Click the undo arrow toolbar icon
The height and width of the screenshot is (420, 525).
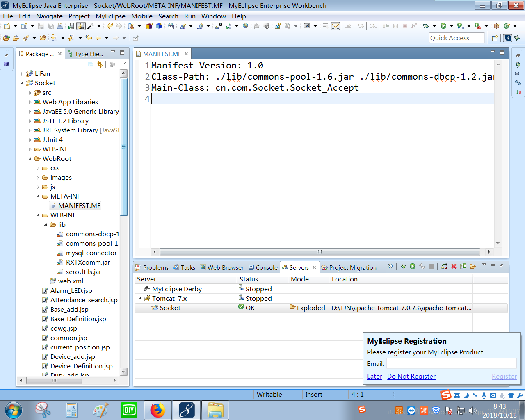[110, 26]
